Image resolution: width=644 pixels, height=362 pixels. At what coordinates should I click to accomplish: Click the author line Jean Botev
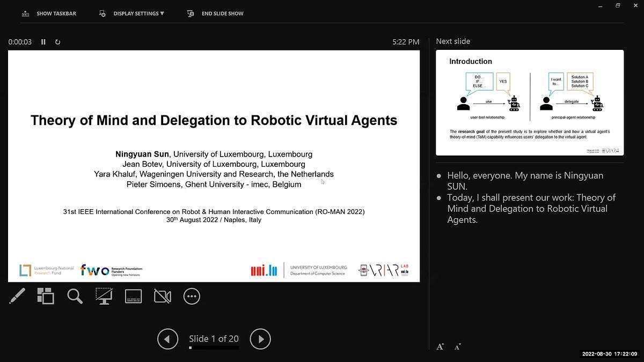214,164
